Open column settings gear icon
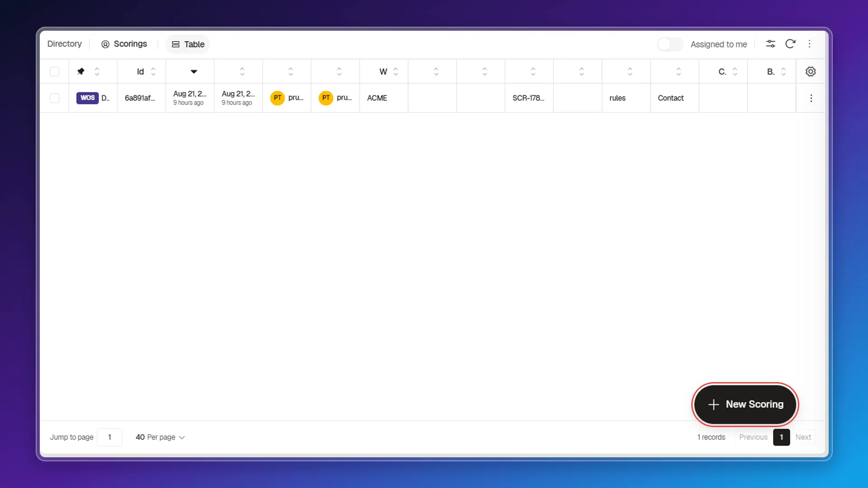Screen dimensions: 868x488 tap(811, 71)
